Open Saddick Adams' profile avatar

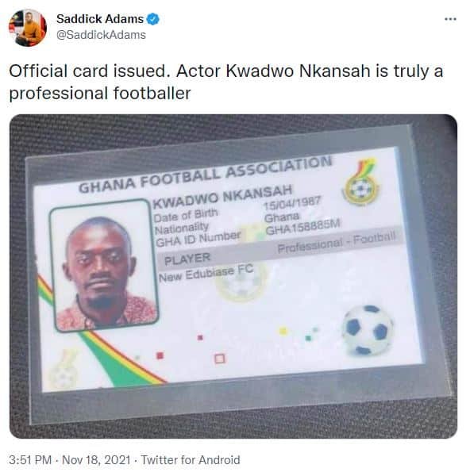pos(27,28)
